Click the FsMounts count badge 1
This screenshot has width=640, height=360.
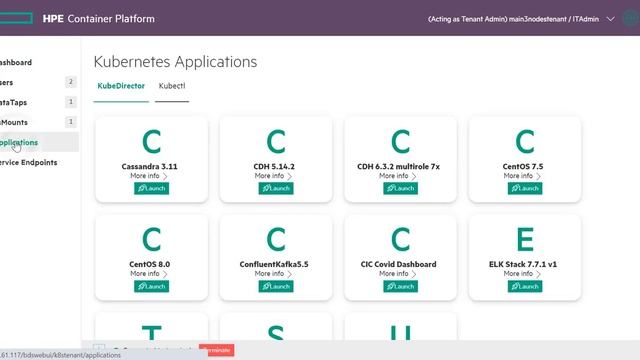coord(71,122)
